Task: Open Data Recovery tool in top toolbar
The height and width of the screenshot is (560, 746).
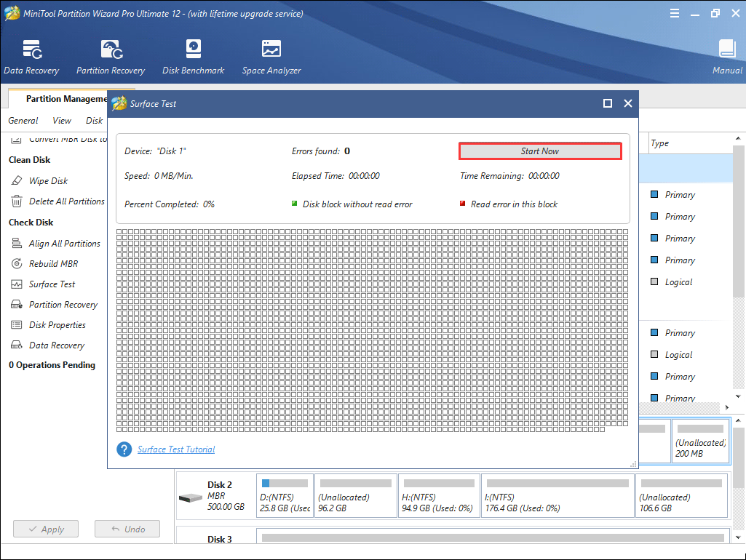Action: click(31, 57)
